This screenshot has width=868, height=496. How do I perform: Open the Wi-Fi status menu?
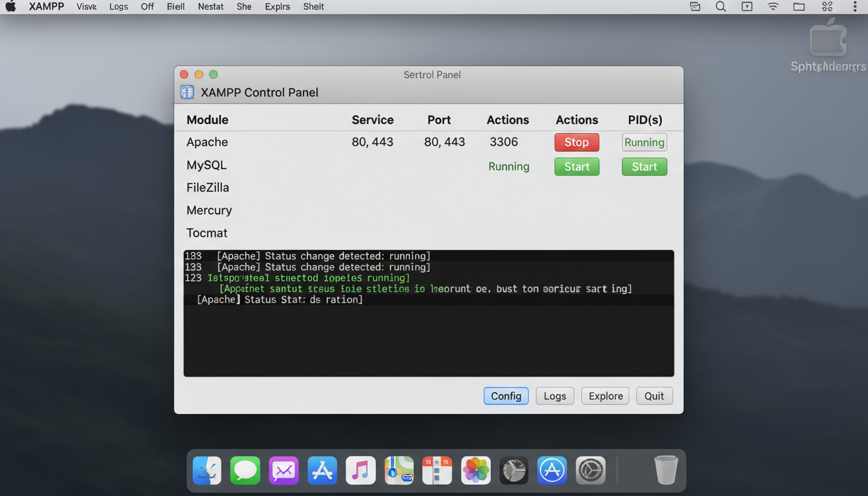(x=773, y=6)
